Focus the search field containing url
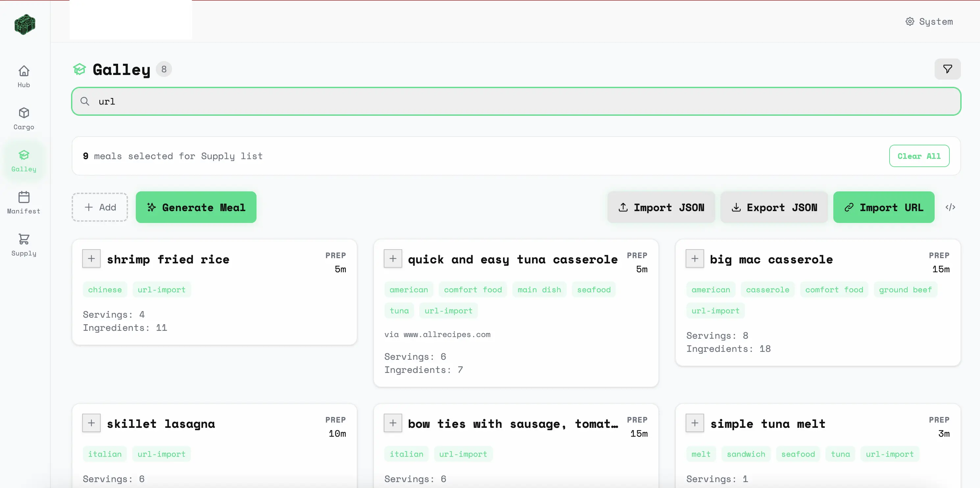The image size is (980, 488). point(516,101)
